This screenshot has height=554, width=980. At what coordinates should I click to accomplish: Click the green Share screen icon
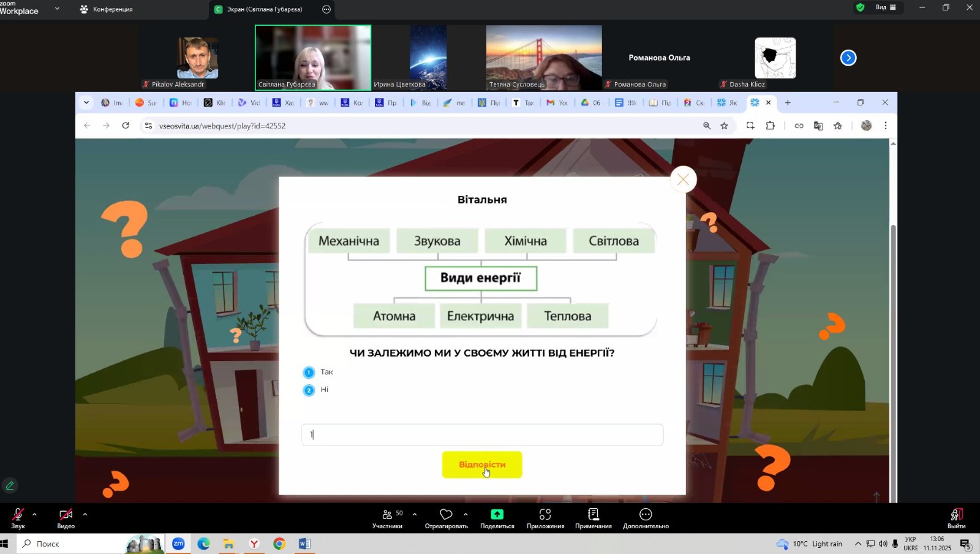click(497, 515)
